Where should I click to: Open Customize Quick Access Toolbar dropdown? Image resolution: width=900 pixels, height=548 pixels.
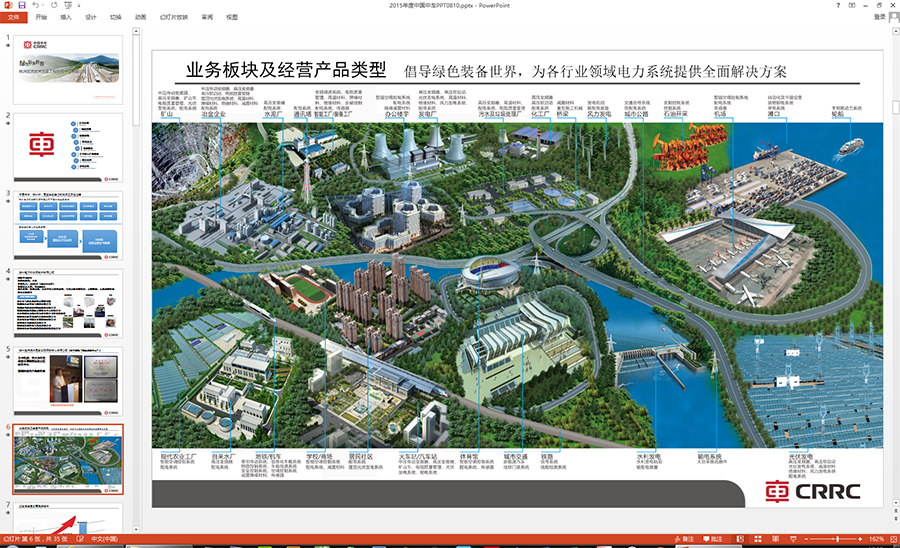pos(79,6)
